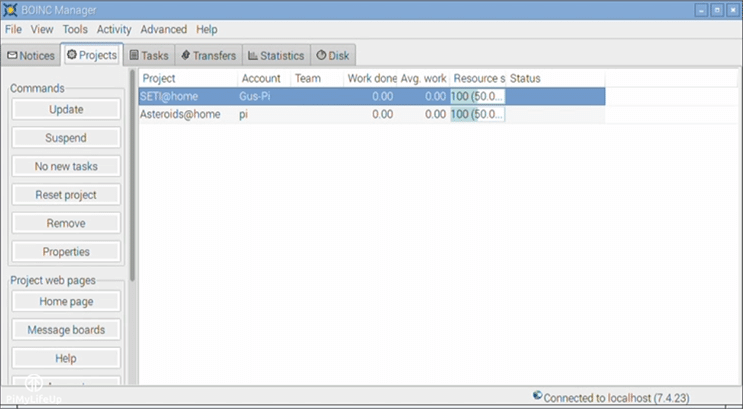Select the SETI@home project row
743x409 pixels.
[372, 96]
